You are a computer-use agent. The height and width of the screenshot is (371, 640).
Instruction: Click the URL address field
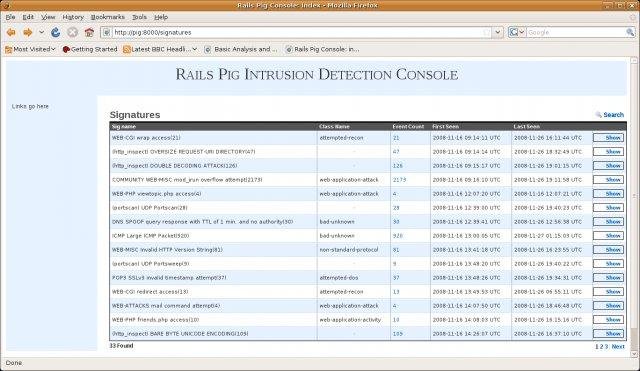297,32
